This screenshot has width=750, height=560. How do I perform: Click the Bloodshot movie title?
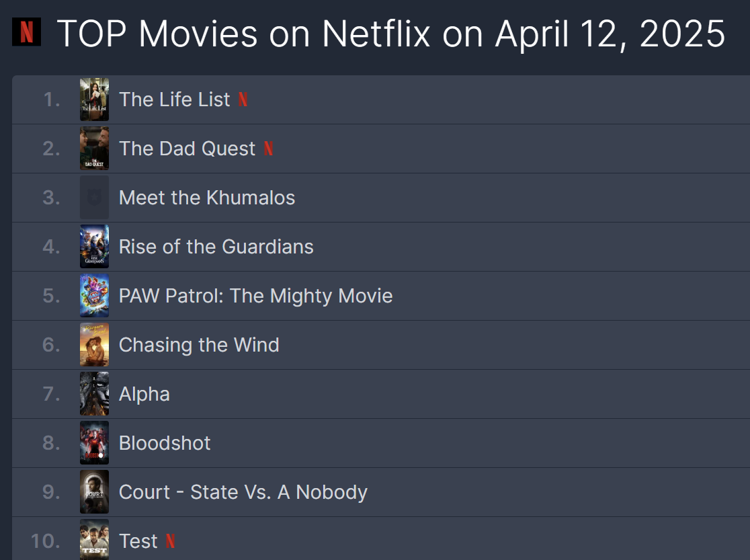[165, 443]
